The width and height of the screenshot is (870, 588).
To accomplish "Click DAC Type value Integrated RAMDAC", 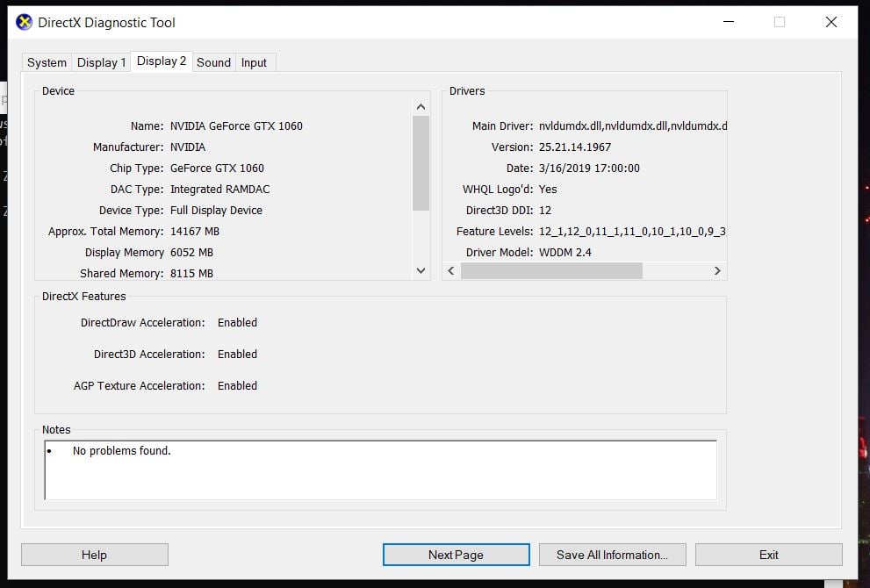I will pyautogui.click(x=219, y=190).
